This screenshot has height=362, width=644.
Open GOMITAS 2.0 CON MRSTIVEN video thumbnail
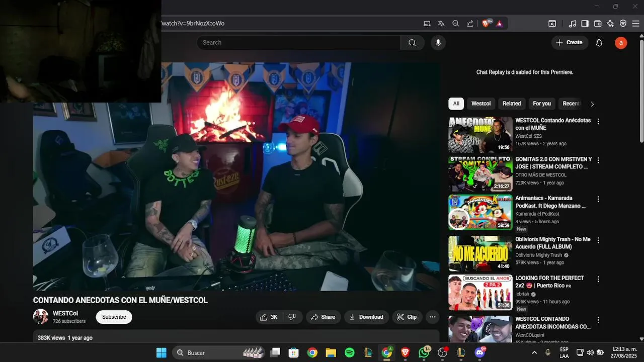(480, 173)
